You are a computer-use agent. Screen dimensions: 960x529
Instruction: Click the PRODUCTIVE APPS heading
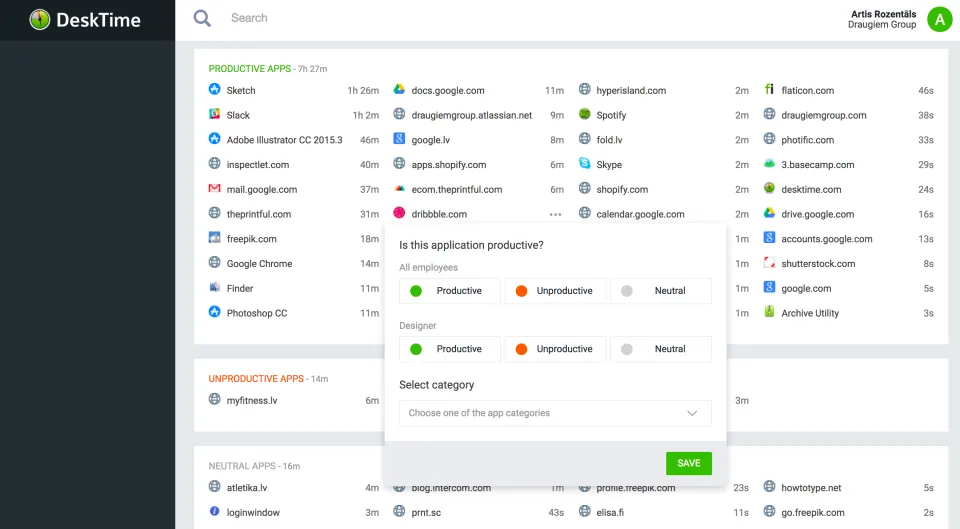click(x=250, y=69)
